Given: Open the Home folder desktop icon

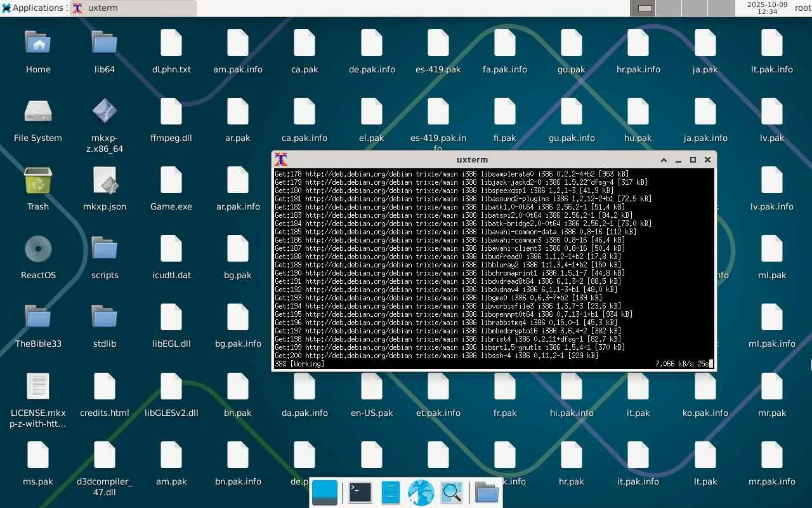Looking at the screenshot, I should (x=38, y=43).
